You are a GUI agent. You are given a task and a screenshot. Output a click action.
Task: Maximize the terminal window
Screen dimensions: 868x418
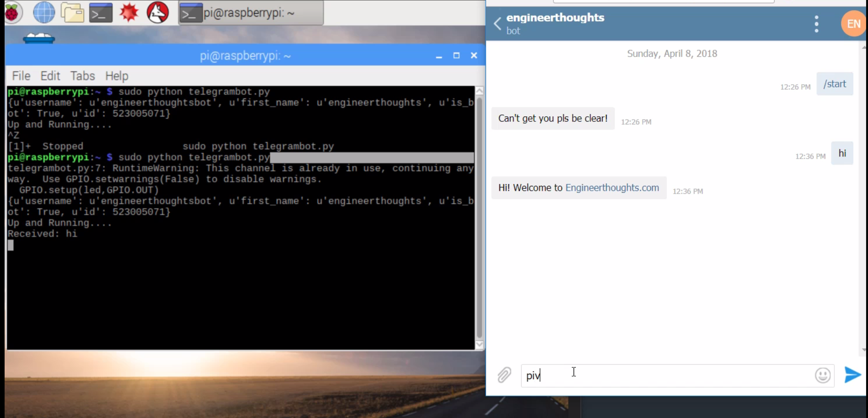click(456, 56)
